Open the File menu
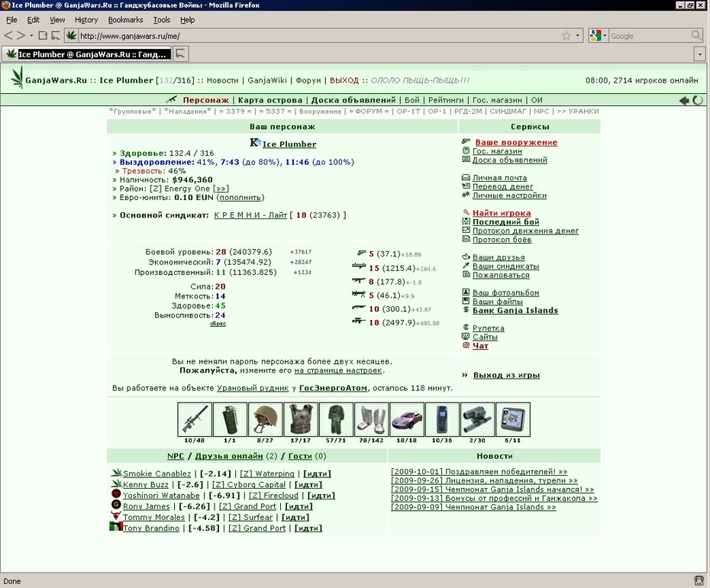Image resolution: width=710 pixels, height=588 pixels. coord(11,20)
